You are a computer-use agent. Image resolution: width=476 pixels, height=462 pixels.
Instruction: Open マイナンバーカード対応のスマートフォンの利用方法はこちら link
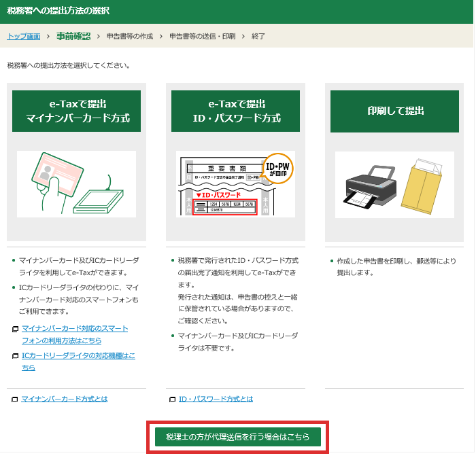(75, 334)
